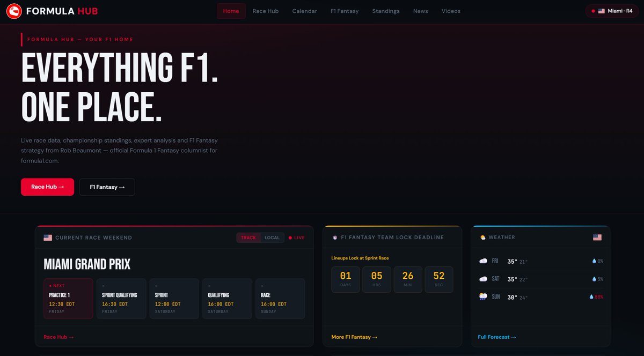Viewport: 644px width, 356px height.
Task: Click the countdown HRS box showing 05
Action: (x=377, y=279)
